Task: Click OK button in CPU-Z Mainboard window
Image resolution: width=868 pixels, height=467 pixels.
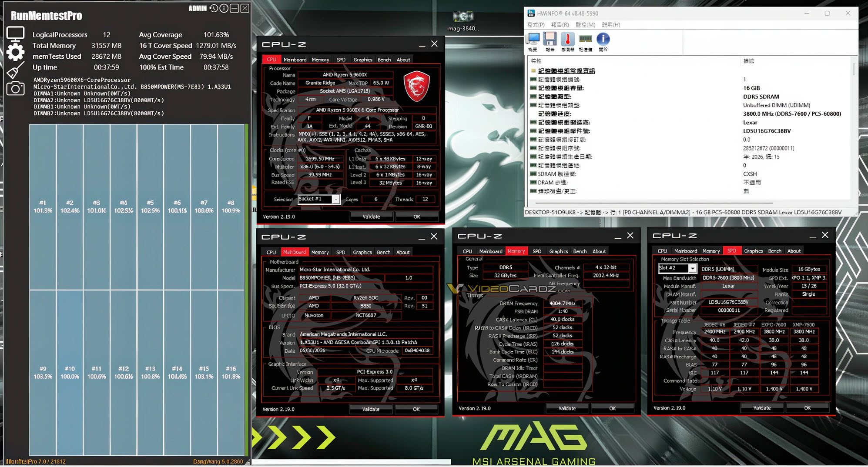Action: pos(416,409)
